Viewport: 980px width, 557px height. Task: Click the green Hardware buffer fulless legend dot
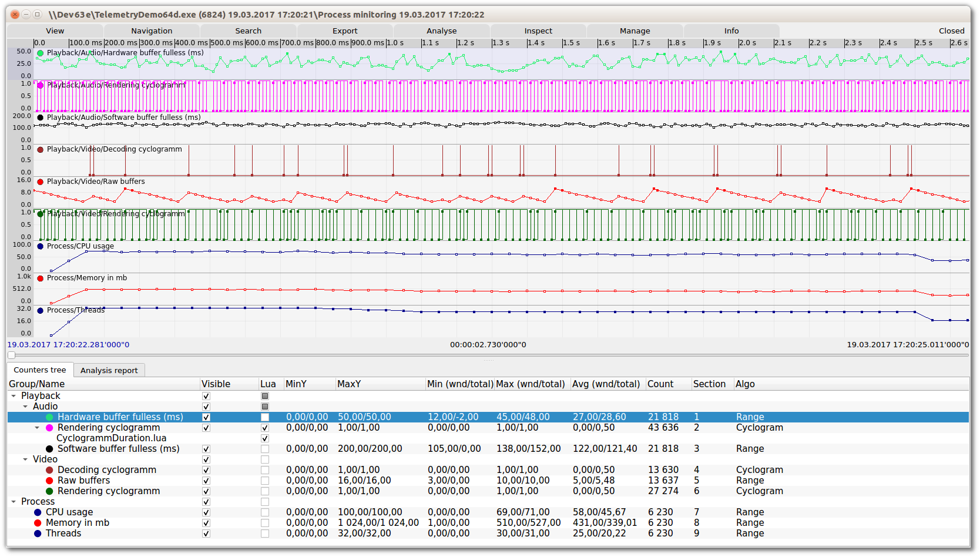40,53
